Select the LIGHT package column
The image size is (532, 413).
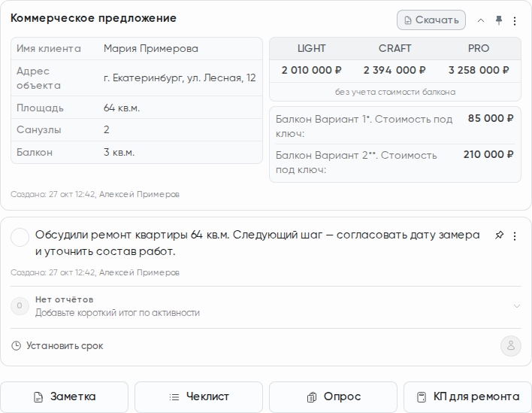(312, 49)
